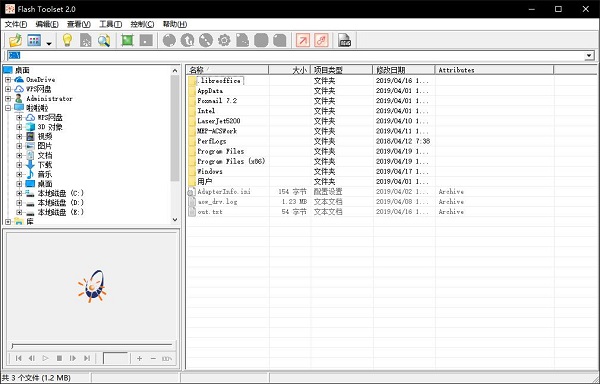The height and width of the screenshot is (384, 600).
Task: Expand the 下载 tree node
Action: pos(19,165)
